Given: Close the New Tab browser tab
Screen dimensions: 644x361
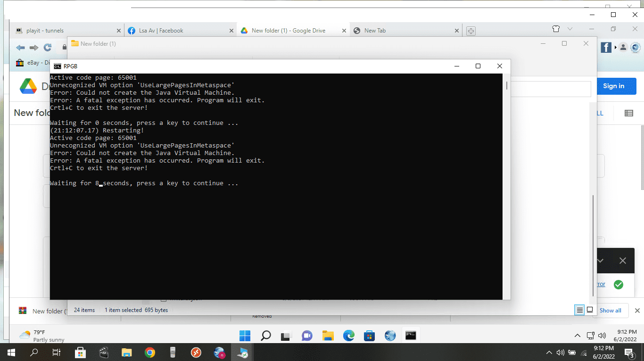Looking at the screenshot, I should [x=457, y=31].
